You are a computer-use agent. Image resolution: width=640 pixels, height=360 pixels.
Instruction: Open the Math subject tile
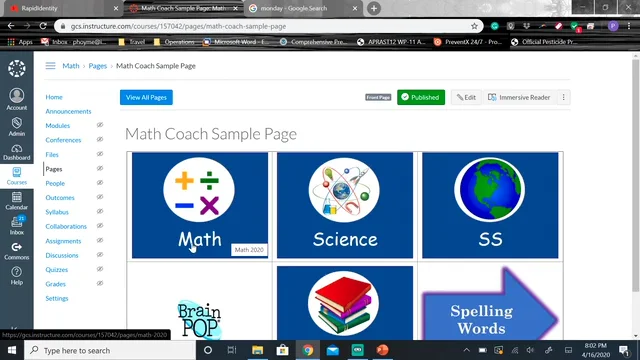click(x=200, y=205)
